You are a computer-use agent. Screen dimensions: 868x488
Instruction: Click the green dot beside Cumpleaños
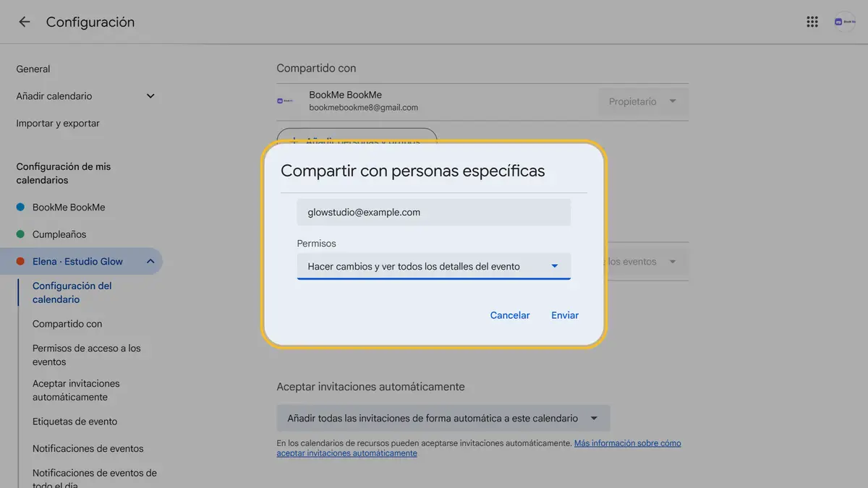pos(21,234)
